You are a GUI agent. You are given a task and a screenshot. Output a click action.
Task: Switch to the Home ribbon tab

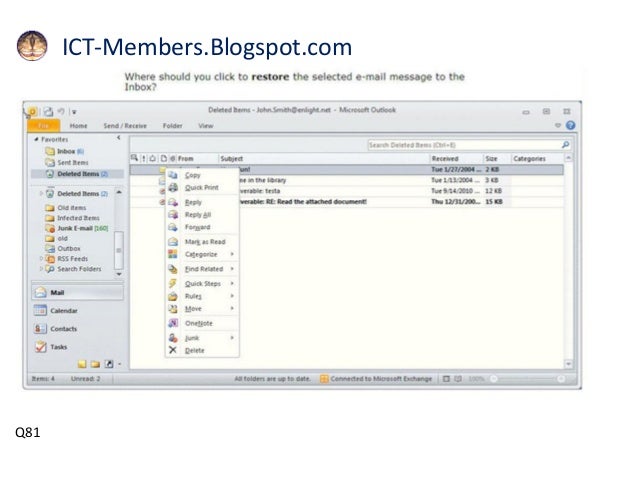[78, 126]
